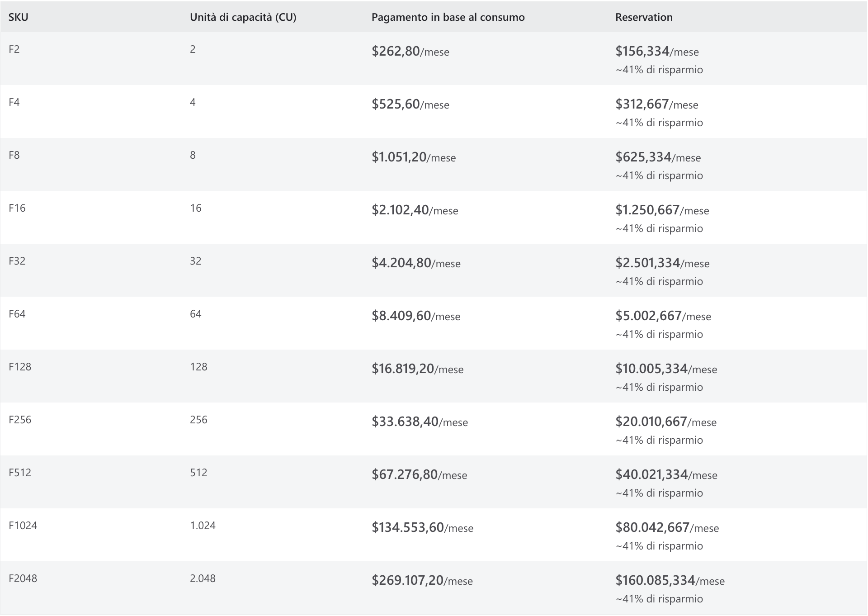868x616 pixels.
Task: Click the 512 capacity units value
Action: pyautogui.click(x=198, y=473)
